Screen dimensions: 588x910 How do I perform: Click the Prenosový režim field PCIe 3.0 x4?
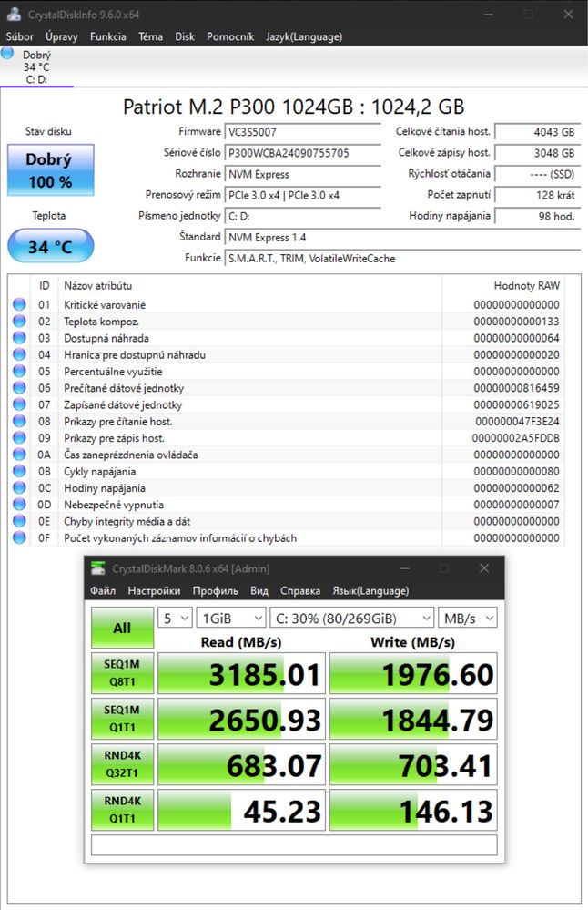click(303, 196)
